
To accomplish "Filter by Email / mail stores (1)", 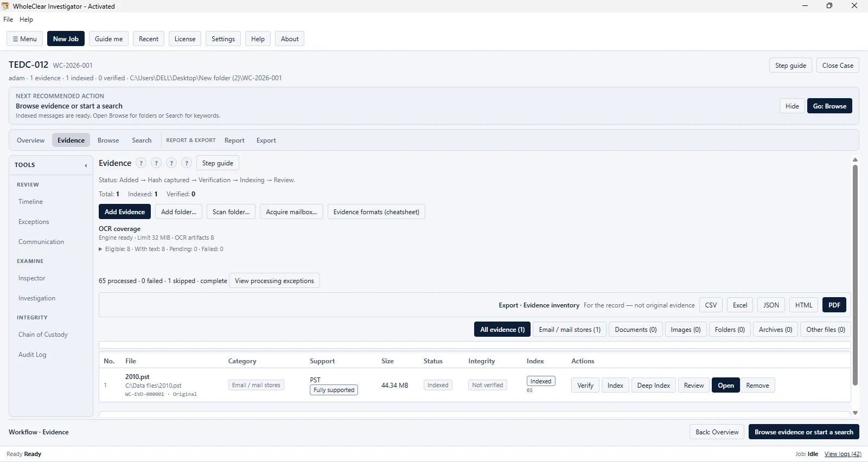I will coord(570,330).
